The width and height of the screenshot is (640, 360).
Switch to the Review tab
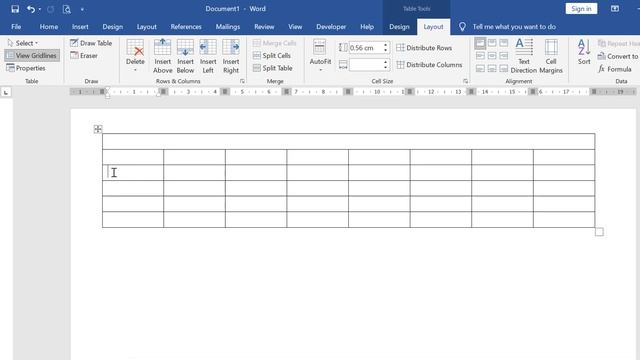264,27
